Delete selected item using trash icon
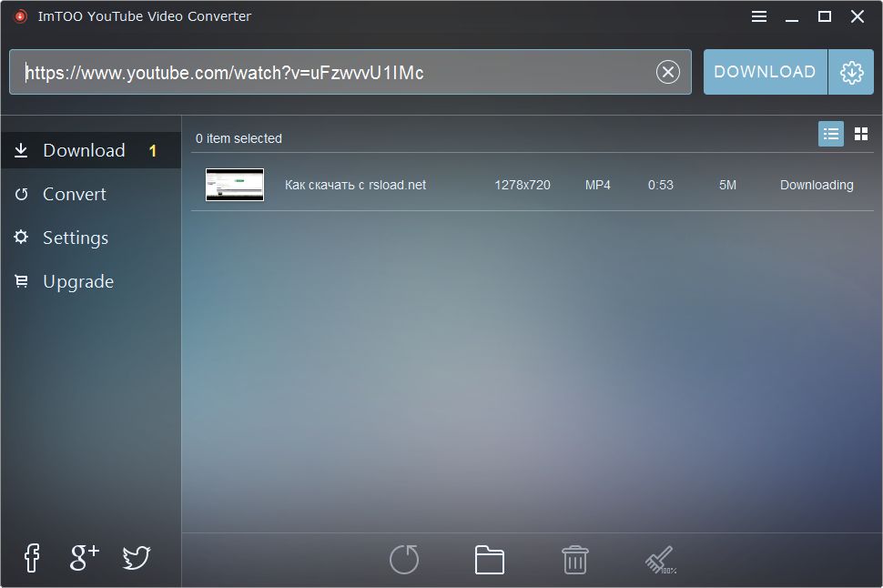The image size is (883, 588). (x=574, y=559)
